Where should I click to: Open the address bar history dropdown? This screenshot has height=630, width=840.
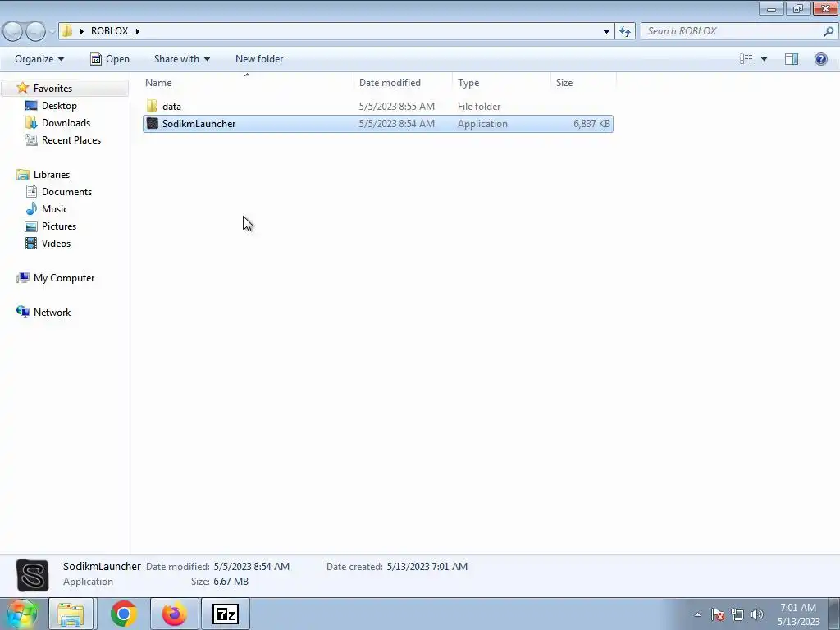pos(606,31)
